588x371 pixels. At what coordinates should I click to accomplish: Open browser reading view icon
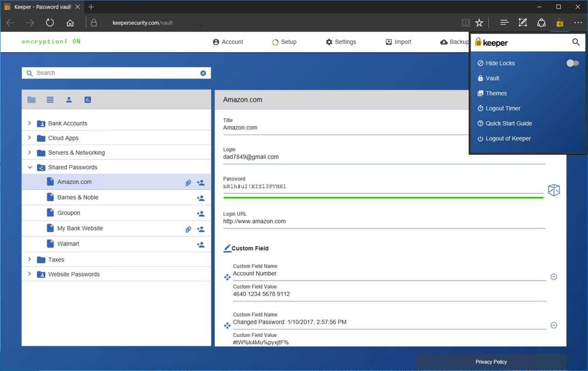tap(466, 22)
